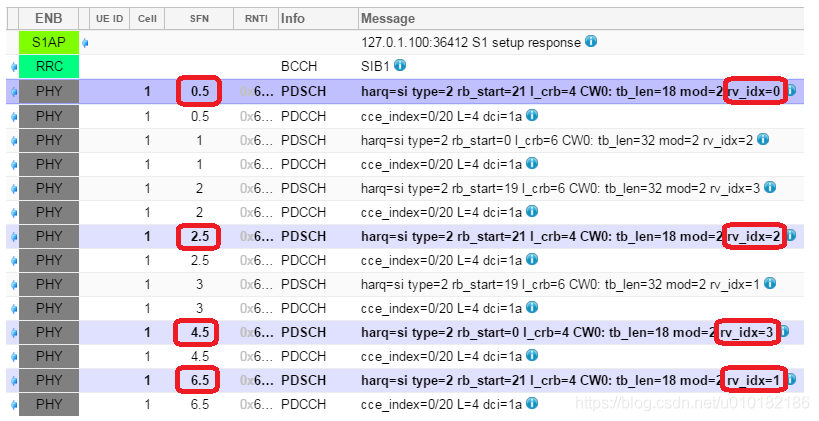Select the green S1AP layer cell
This screenshot has width=819, height=421.
pos(49,42)
